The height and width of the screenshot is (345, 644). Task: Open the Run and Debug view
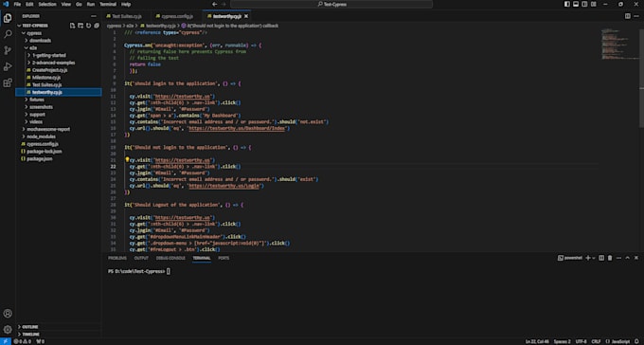point(8,66)
